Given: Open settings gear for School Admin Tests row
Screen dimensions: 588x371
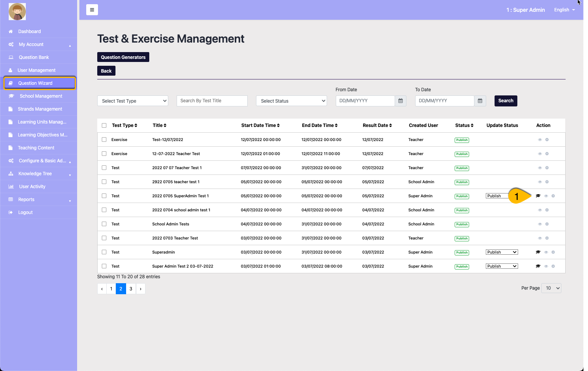Looking at the screenshot, I should pos(547,224).
